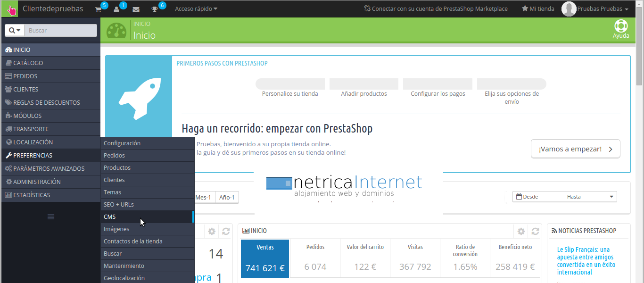Open SEO + URLs in the submenu
644x283 pixels.
coord(119,205)
